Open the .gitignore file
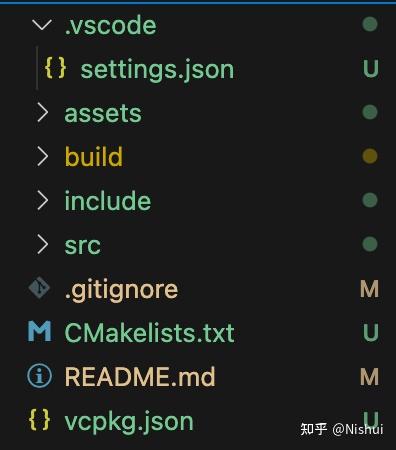The width and height of the screenshot is (396, 450). [121, 290]
